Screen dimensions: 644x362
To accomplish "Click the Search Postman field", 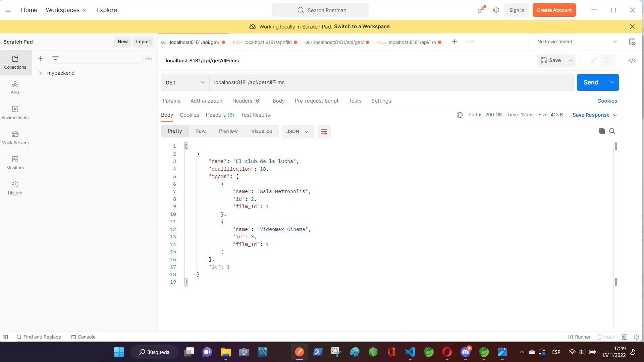I will 320,10.
